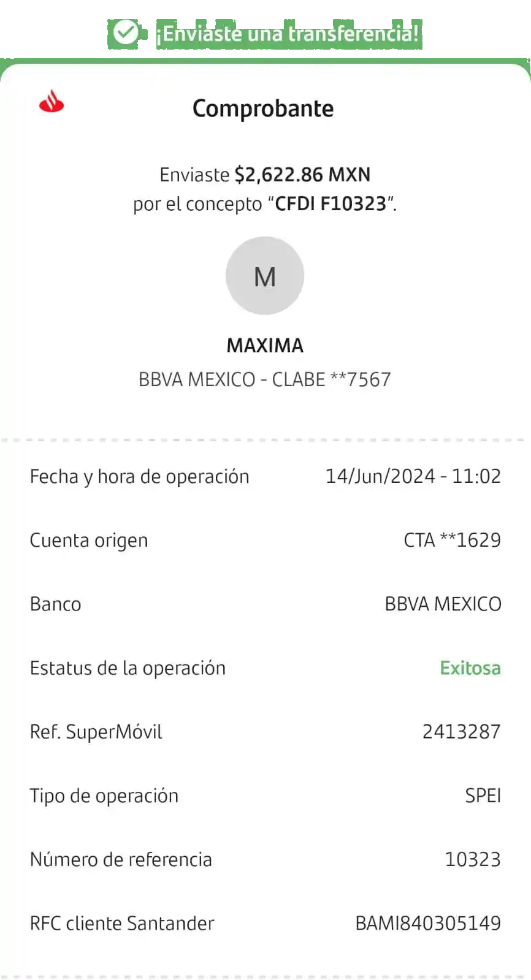Tap the Estatus de la operación label
Image resolution: width=531 pixels, height=980 pixels.
point(128,668)
